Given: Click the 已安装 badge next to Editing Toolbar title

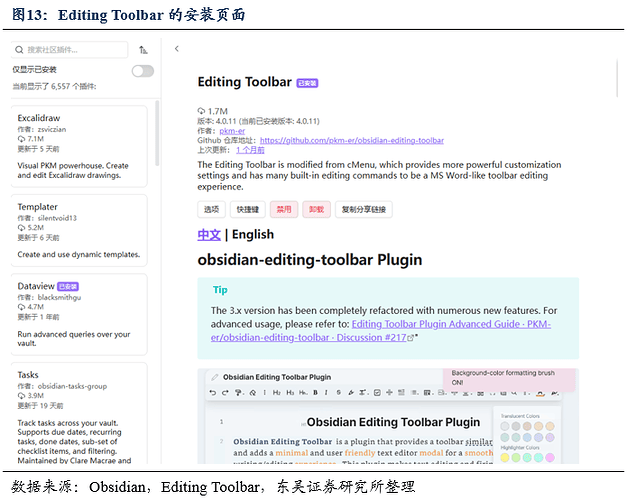Looking at the screenshot, I should 307,83.
